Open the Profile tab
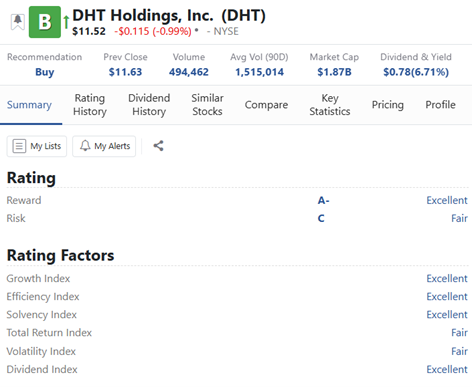The width and height of the screenshot is (472, 387). [440, 105]
